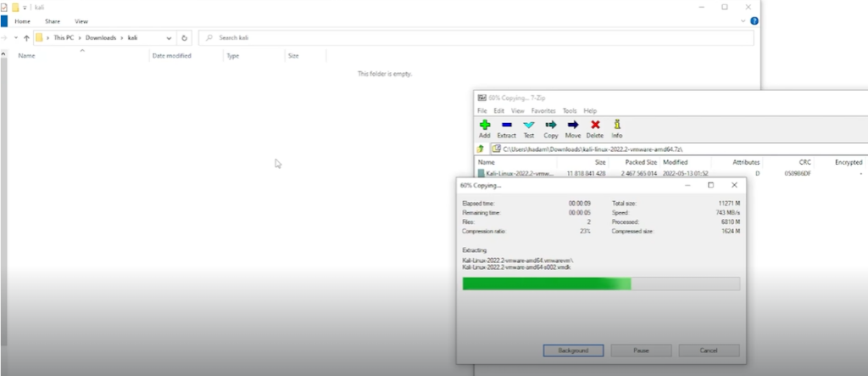The width and height of the screenshot is (868, 376).
Task: Click the folder icon in Explorer address bar
Action: 39,37
